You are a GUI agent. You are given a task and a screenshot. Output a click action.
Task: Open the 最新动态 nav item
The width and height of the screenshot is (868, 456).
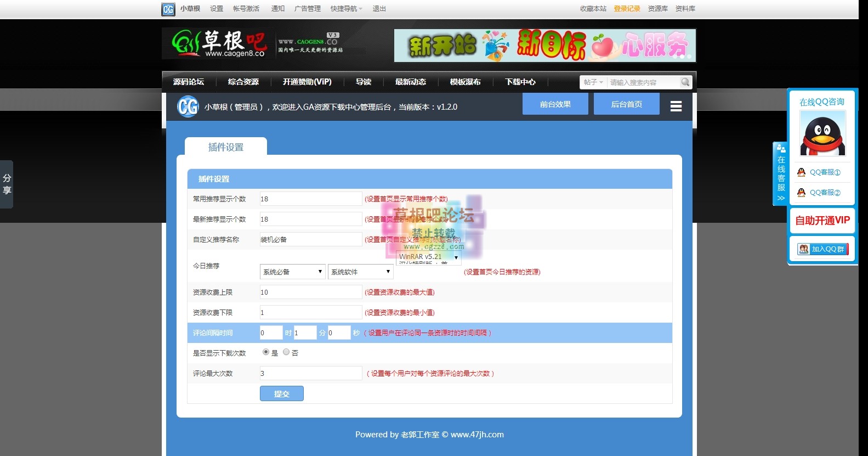[411, 82]
